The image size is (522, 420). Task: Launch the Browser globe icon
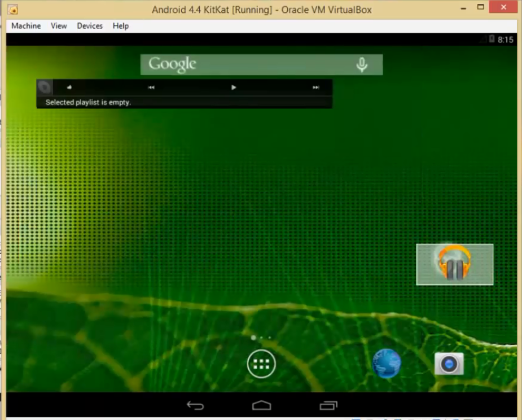point(387,364)
